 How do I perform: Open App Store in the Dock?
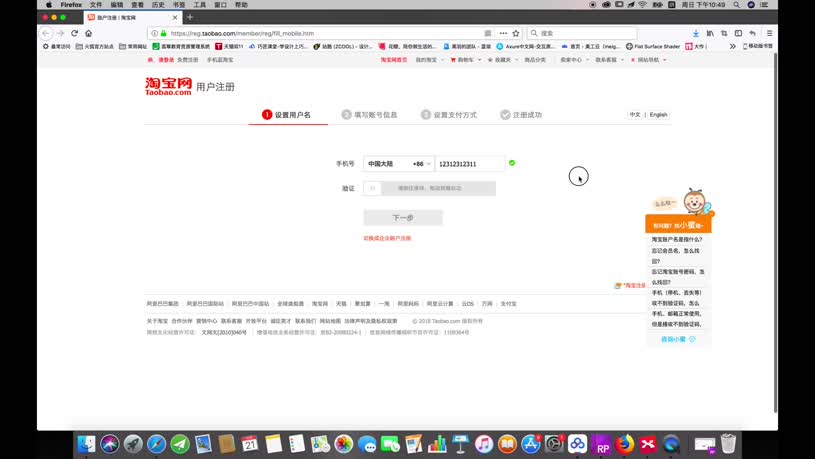[x=531, y=444]
